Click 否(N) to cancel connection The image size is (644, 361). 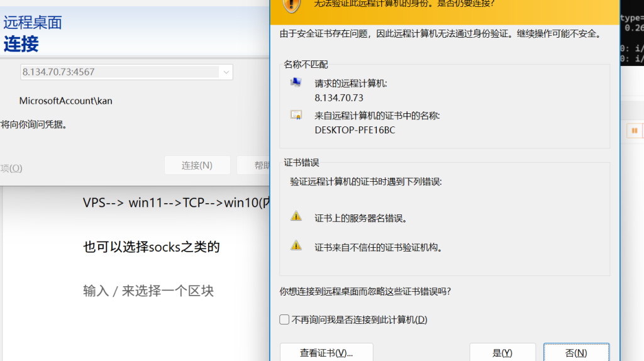coord(575,353)
